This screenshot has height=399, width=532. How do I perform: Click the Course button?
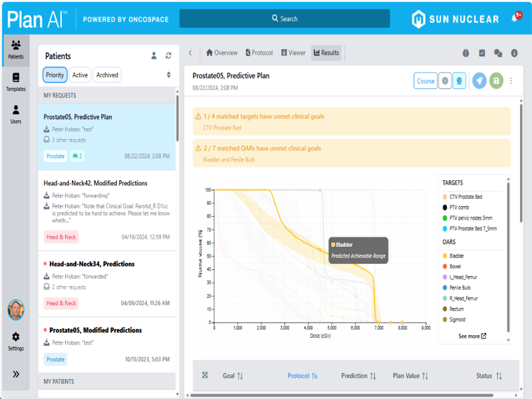point(426,81)
